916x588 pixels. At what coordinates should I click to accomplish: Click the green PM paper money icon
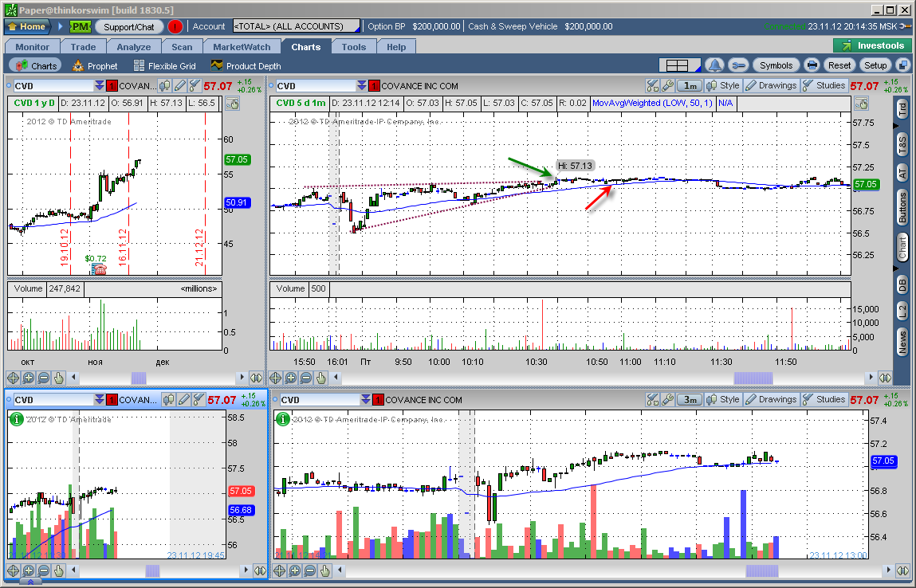click(80, 26)
